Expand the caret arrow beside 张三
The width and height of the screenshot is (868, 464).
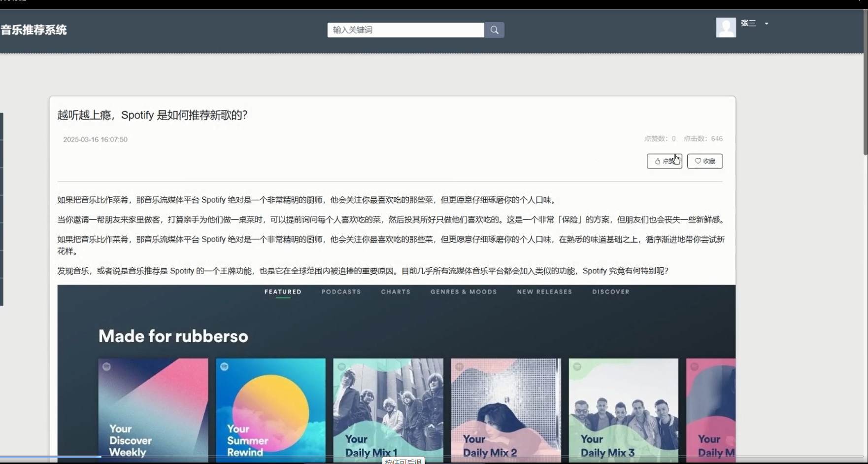click(x=767, y=23)
